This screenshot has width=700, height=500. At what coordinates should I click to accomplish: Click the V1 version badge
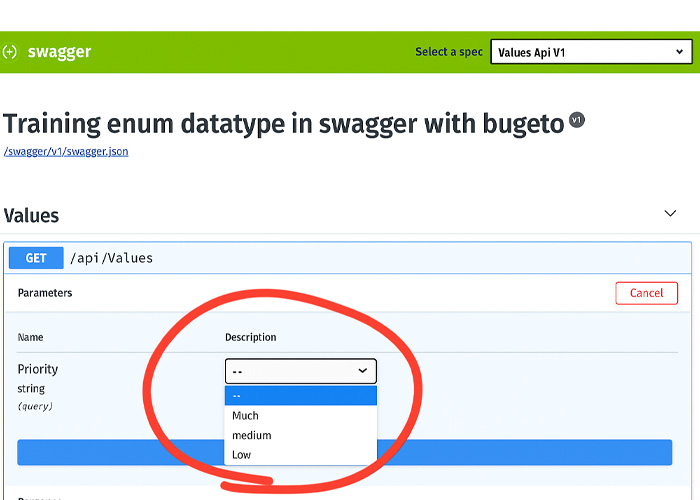pos(577,120)
